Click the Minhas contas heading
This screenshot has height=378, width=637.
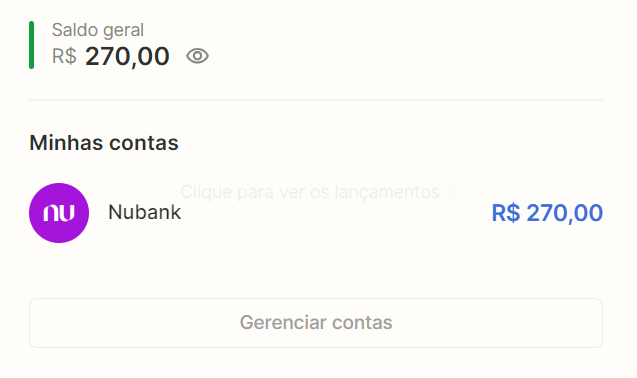point(104,143)
